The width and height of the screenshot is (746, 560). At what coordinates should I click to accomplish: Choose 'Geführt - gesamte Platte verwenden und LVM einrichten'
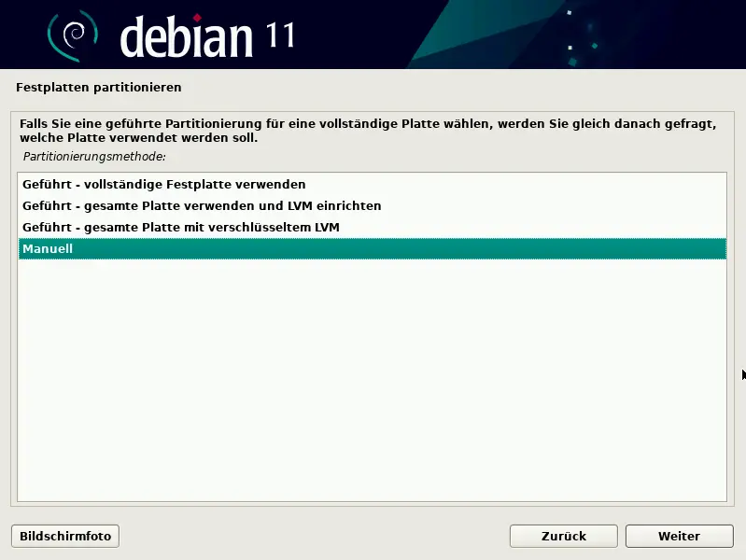point(372,206)
